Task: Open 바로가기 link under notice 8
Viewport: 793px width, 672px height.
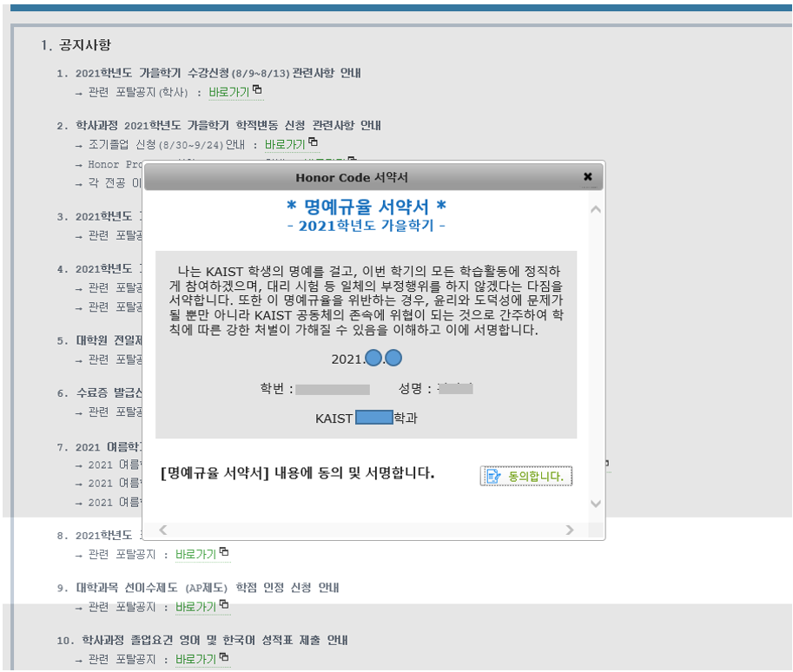Action: point(195,555)
